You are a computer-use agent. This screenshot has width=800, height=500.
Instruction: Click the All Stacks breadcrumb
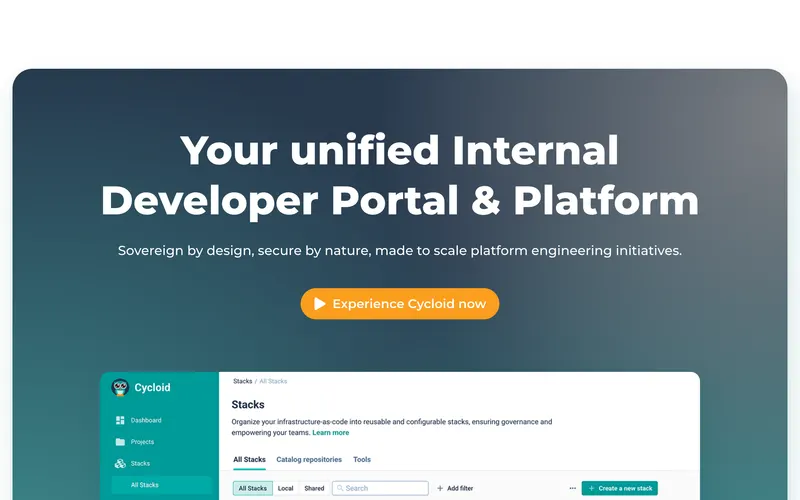[273, 381]
